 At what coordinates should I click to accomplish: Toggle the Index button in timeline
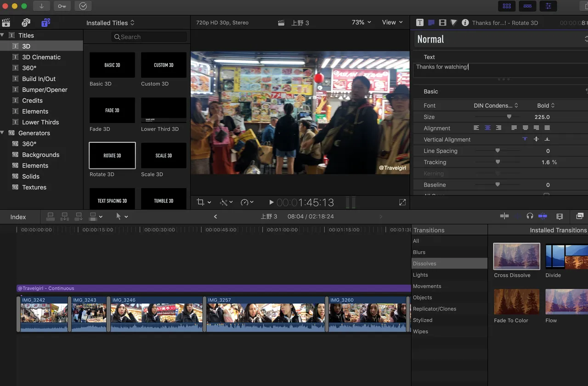click(18, 217)
